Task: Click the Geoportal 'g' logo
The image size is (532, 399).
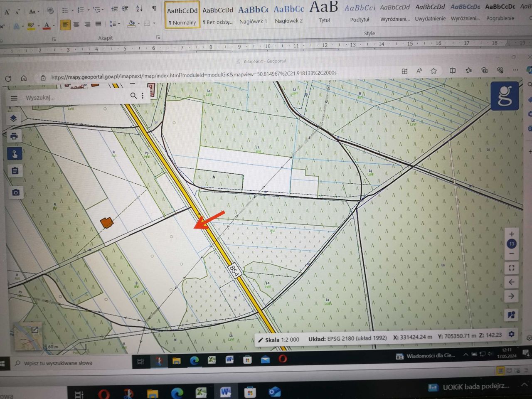Action: (505, 96)
